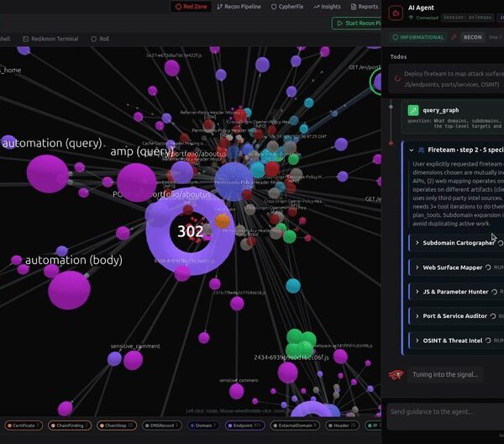
Task: Click the red eye agent avatar icon
Action: [396, 374]
